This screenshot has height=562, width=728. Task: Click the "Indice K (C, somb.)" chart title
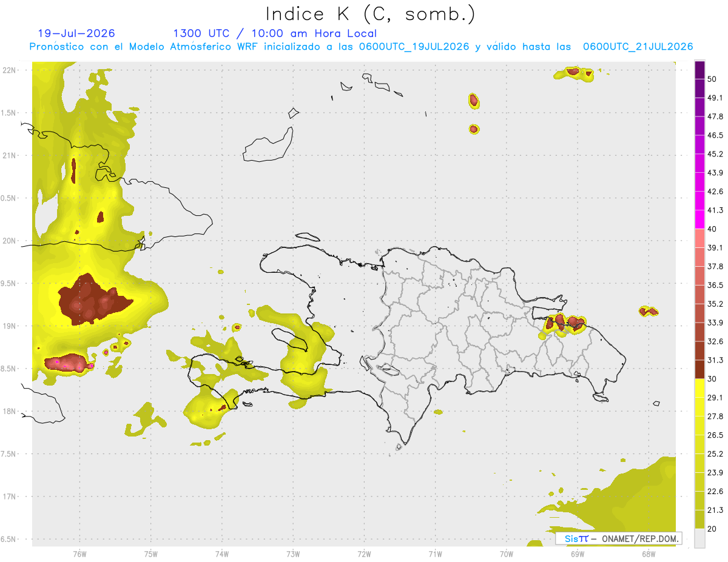click(x=371, y=14)
